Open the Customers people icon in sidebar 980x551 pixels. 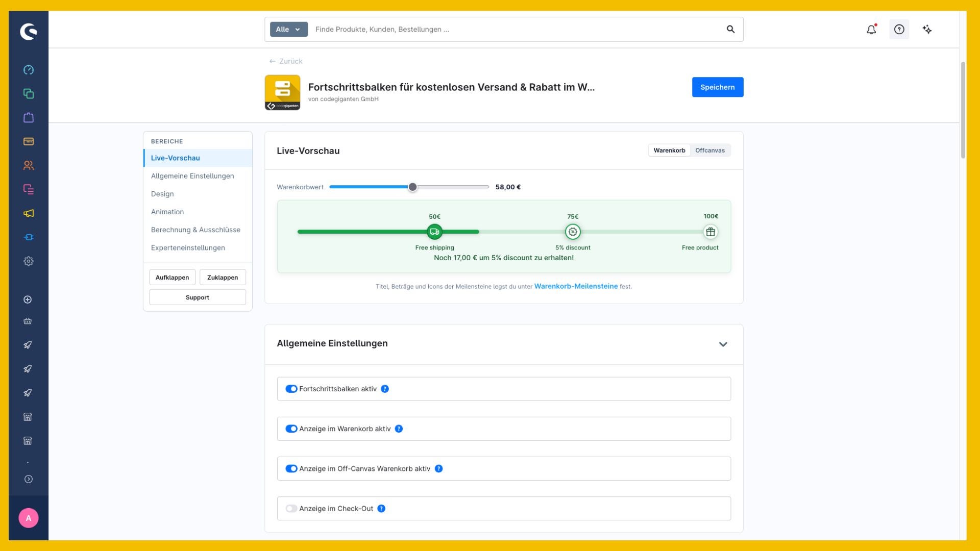29,165
